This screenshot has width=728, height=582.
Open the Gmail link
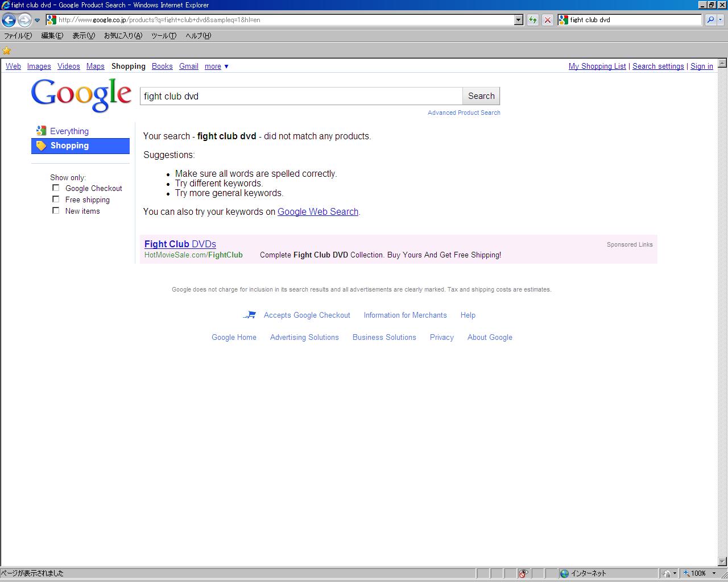pyautogui.click(x=189, y=66)
